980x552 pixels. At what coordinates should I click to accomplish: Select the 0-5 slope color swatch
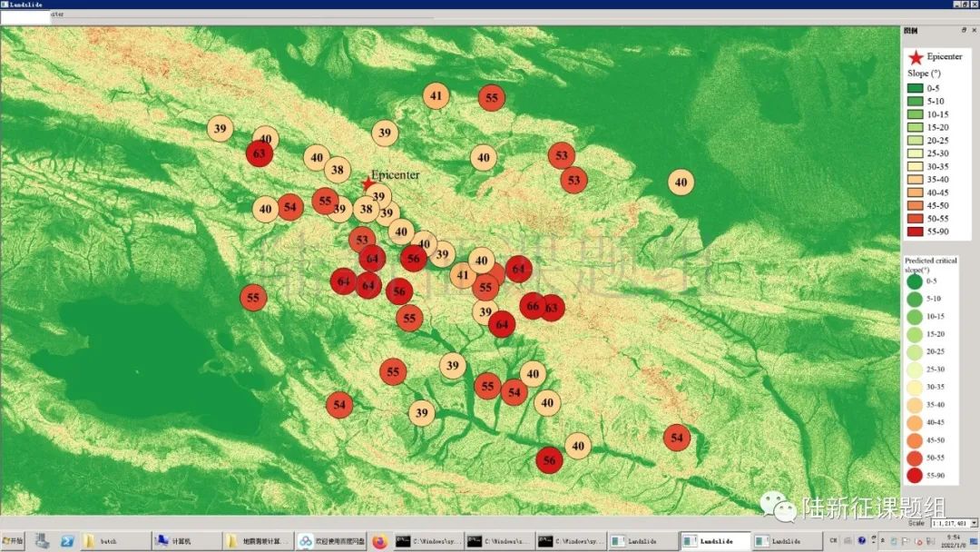point(914,88)
